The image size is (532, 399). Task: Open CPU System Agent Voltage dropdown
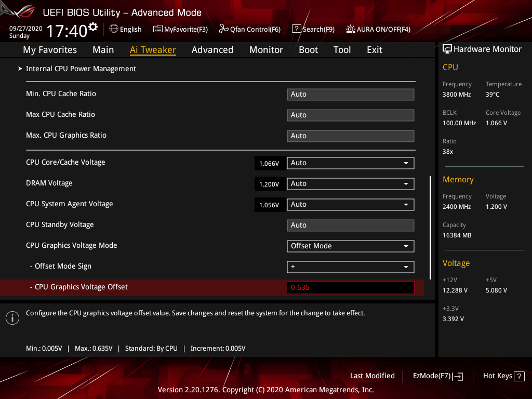[351, 205]
